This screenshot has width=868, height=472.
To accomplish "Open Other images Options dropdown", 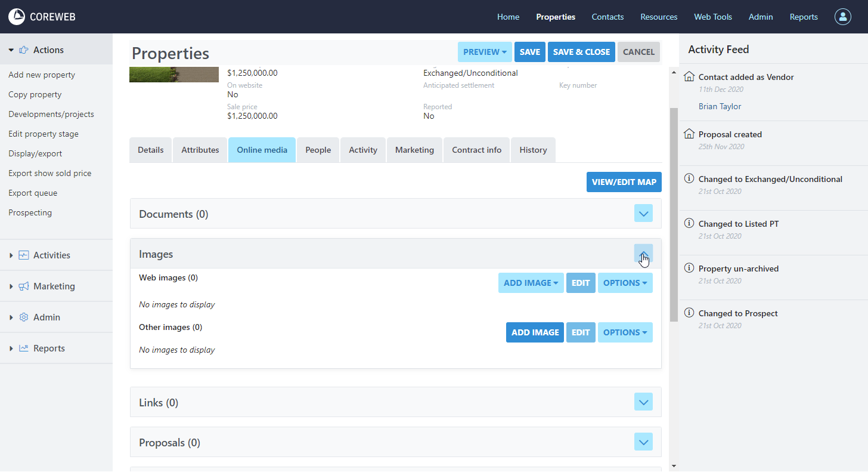I will [x=625, y=332].
